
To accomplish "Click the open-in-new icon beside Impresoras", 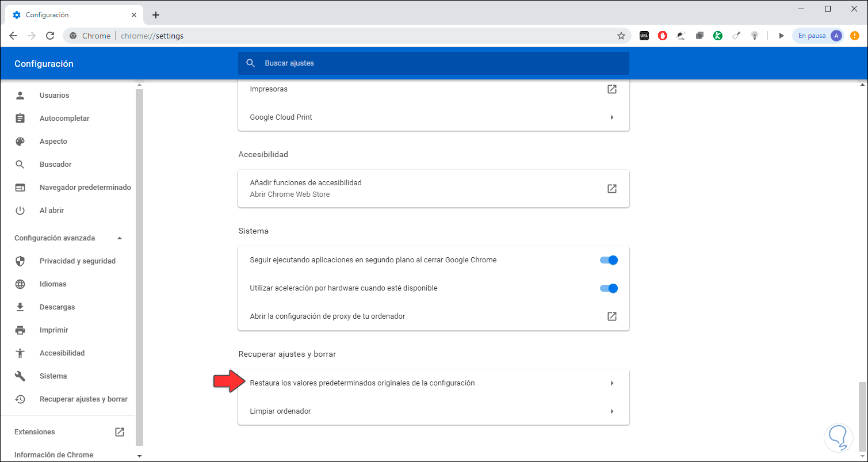I will (x=612, y=89).
